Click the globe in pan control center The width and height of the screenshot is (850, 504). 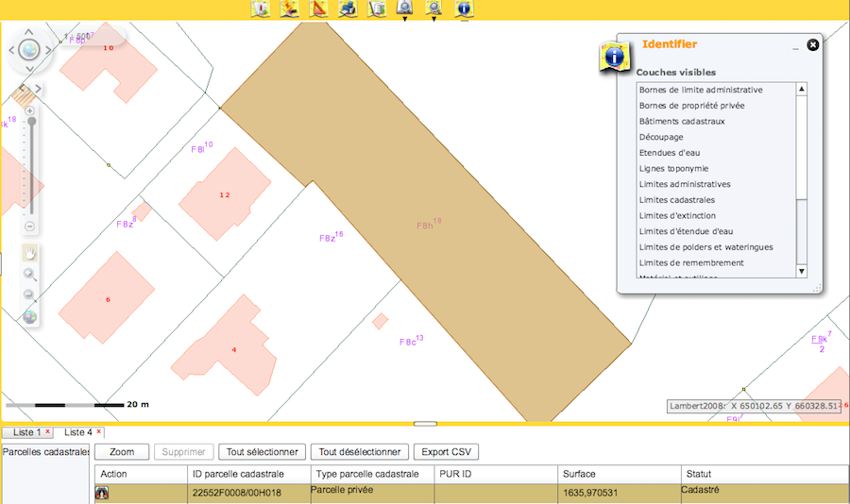tap(29, 50)
